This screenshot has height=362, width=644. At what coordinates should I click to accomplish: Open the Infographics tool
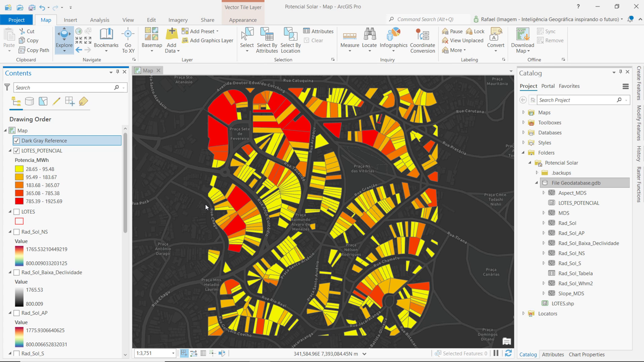pyautogui.click(x=393, y=40)
